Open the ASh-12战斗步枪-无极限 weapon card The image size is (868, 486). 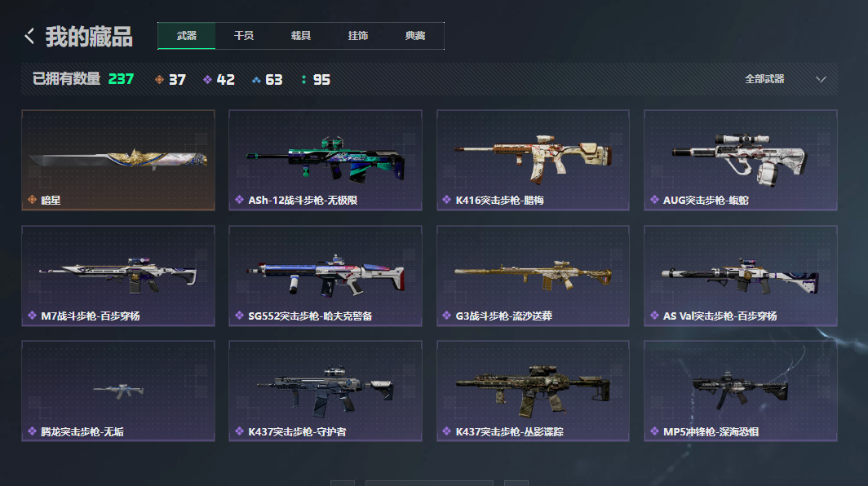click(325, 160)
